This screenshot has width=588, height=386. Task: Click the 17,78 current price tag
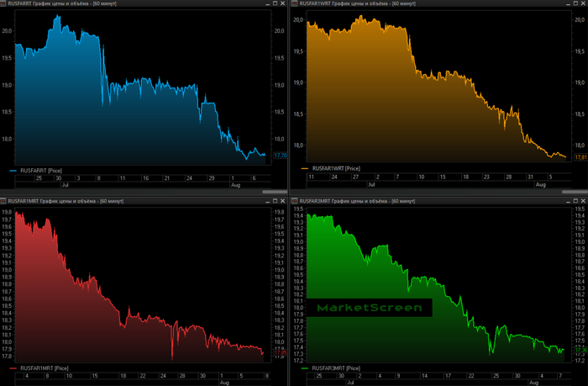[280, 156]
